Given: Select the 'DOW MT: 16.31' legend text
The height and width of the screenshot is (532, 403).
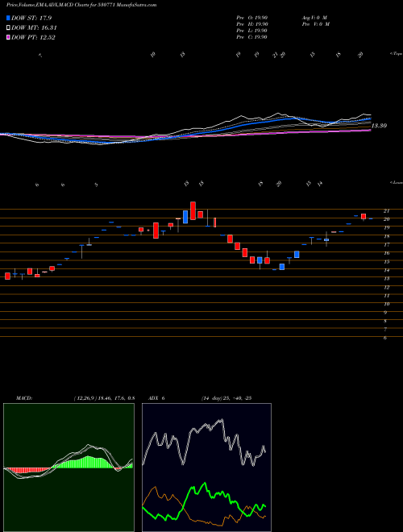Looking at the screenshot, I should click(34, 28).
